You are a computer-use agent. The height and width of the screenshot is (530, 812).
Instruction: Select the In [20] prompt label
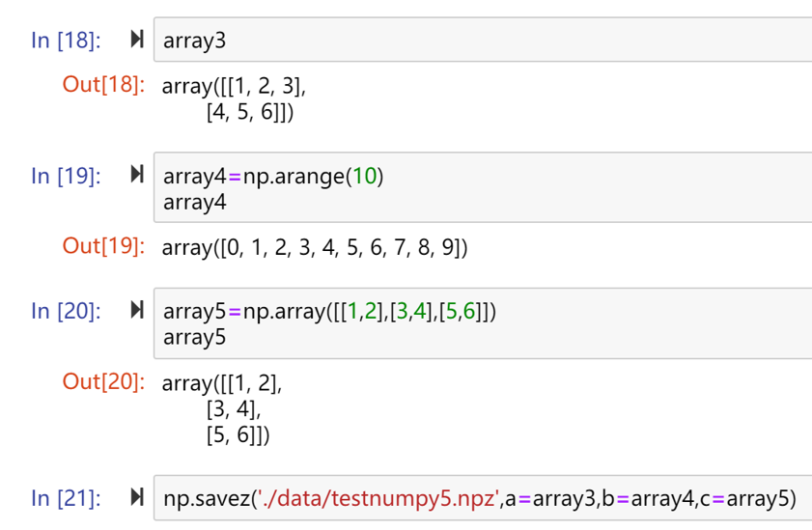click(x=66, y=312)
